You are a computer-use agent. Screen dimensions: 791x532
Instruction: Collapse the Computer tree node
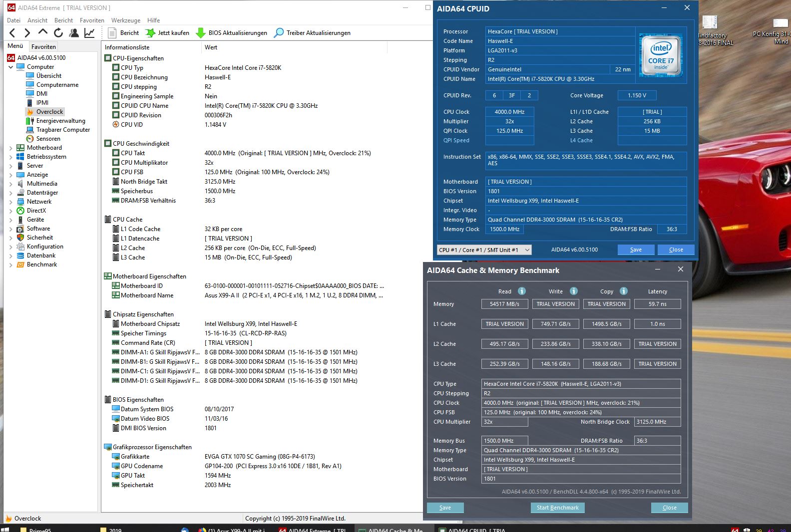click(x=10, y=67)
